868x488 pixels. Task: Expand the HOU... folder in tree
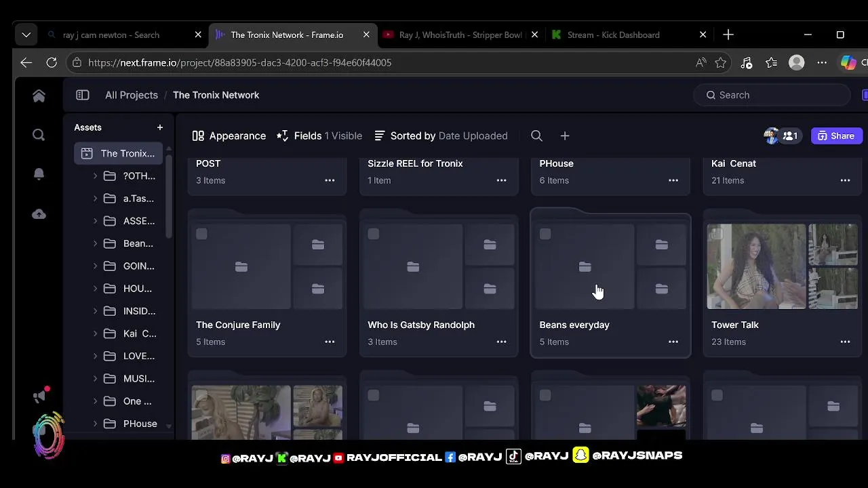(x=95, y=289)
